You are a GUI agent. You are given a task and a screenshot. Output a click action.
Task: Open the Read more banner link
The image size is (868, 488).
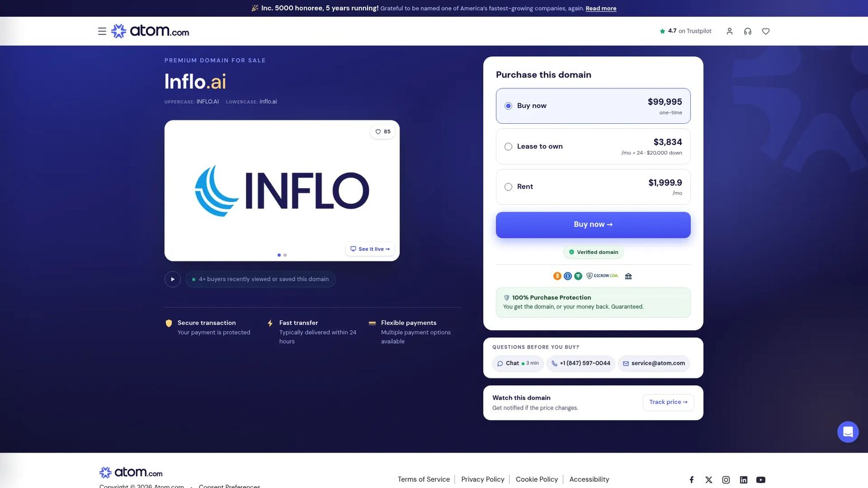(x=601, y=9)
